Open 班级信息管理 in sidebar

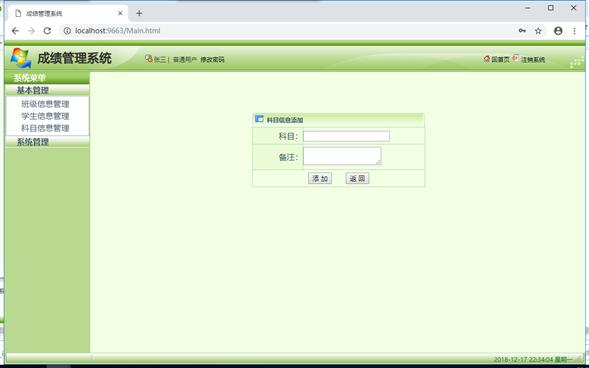(x=45, y=104)
